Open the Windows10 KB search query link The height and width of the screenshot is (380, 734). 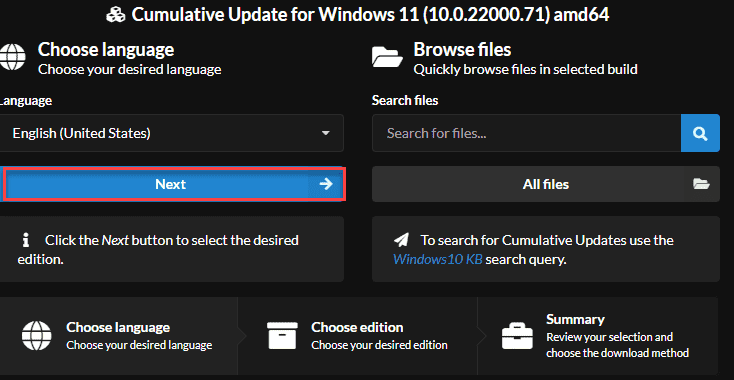[438, 259]
